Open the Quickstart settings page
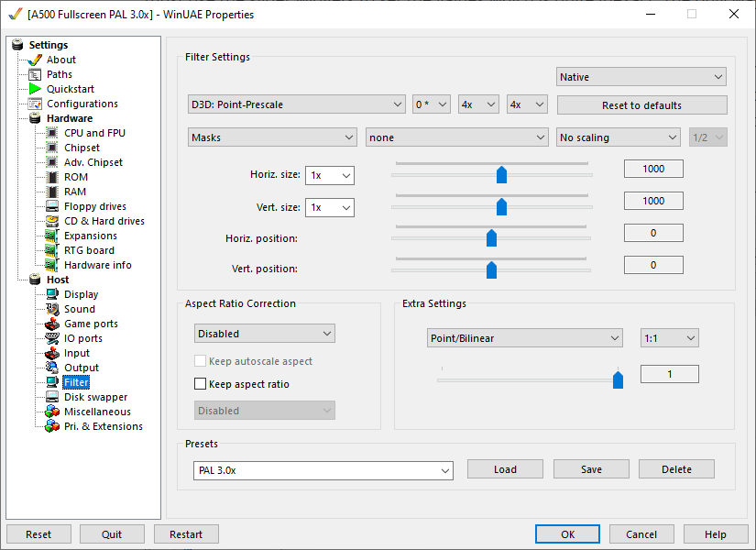This screenshot has width=756, height=550. coord(71,89)
